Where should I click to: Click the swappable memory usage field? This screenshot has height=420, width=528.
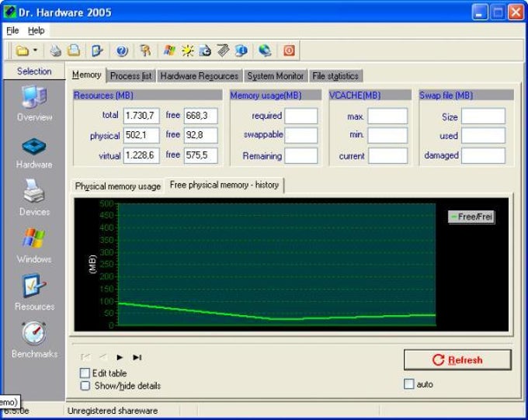click(301, 135)
